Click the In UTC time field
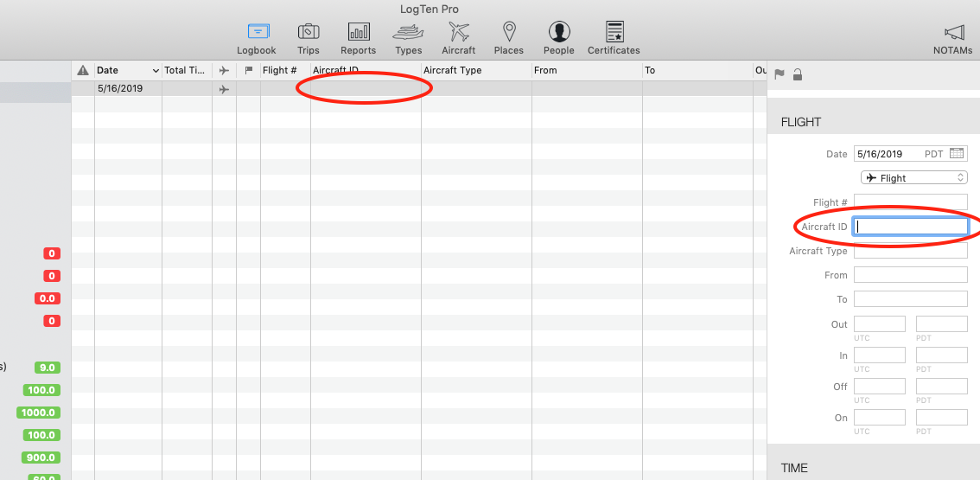Image resolution: width=980 pixels, height=480 pixels. coord(880,355)
